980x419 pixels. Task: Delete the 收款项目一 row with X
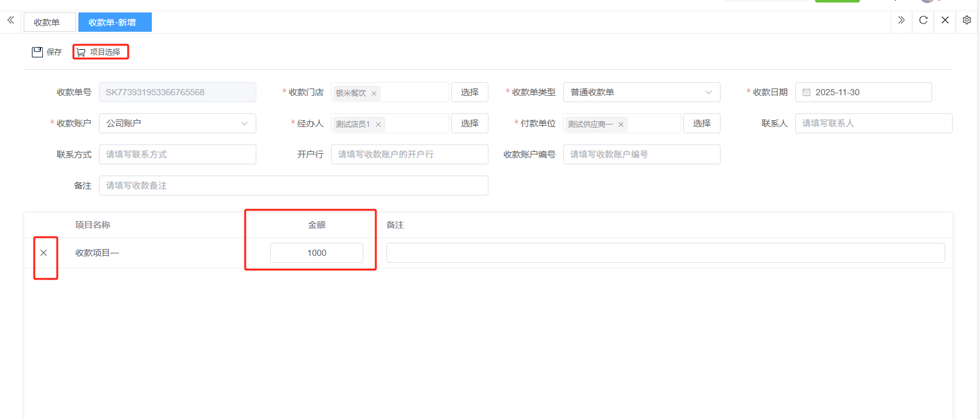tap(44, 253)
